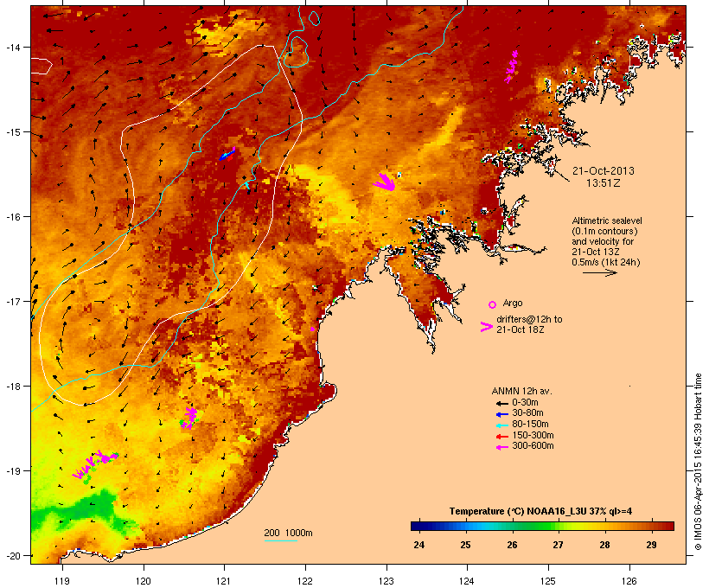Click the '80-150m' depth label
Viewport: 709px width, 588px height.
[x=530, y=425]
